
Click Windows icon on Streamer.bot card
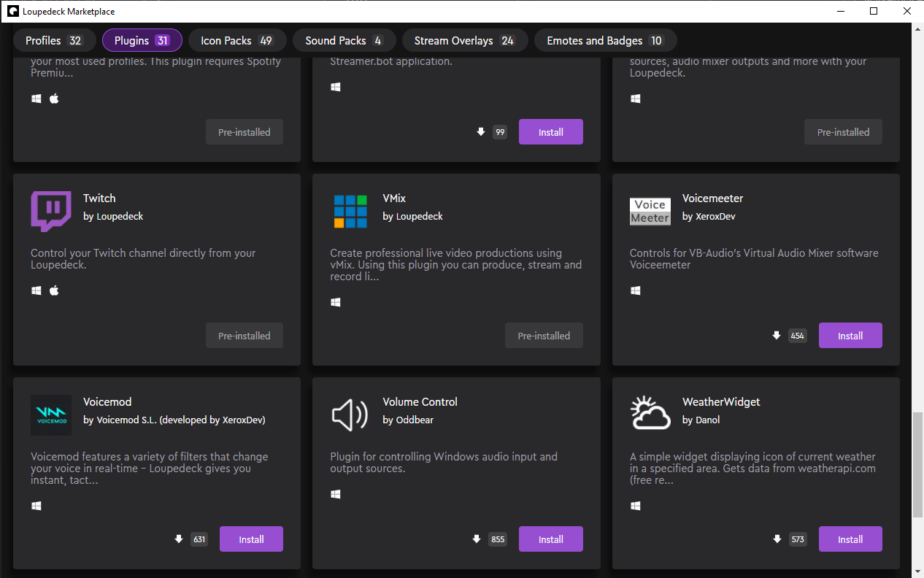tap(336, 87)
